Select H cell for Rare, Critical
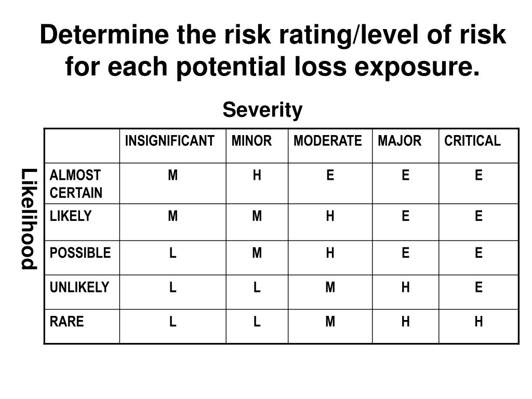 (478, 321)
